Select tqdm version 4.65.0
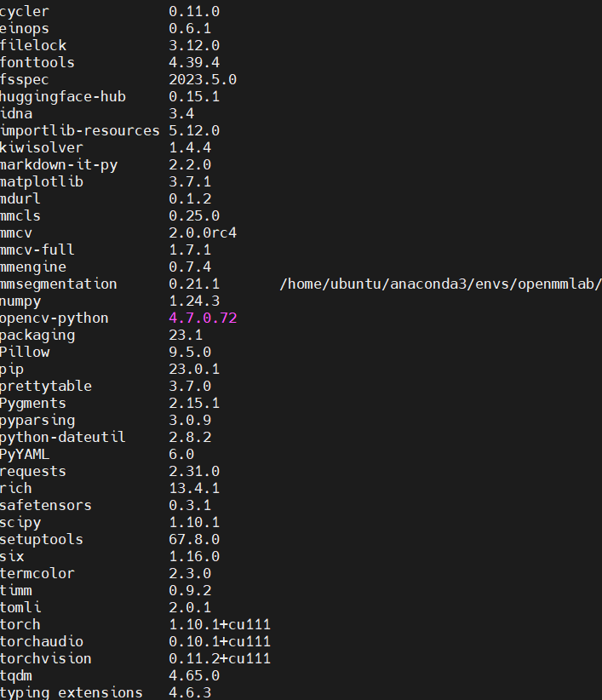Screen dimensions: 602x700 pos(194,676)
